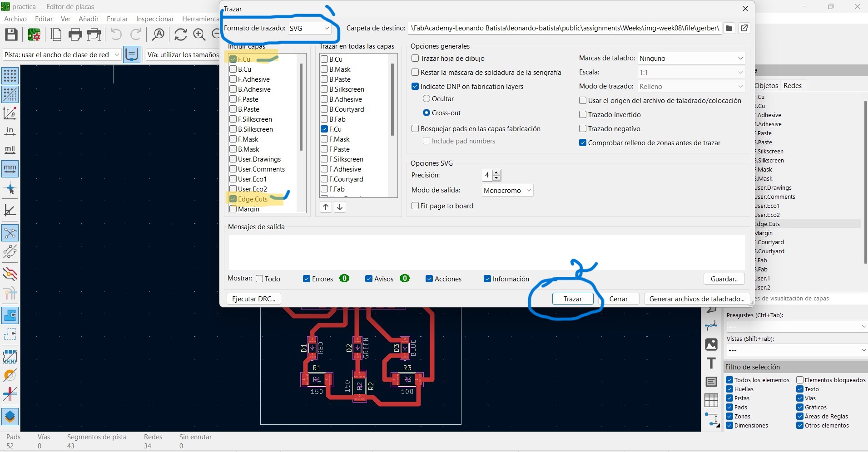Select the Add Image tool on right toolbar
This screenshot has width=868, height=452.
point(711,344)
